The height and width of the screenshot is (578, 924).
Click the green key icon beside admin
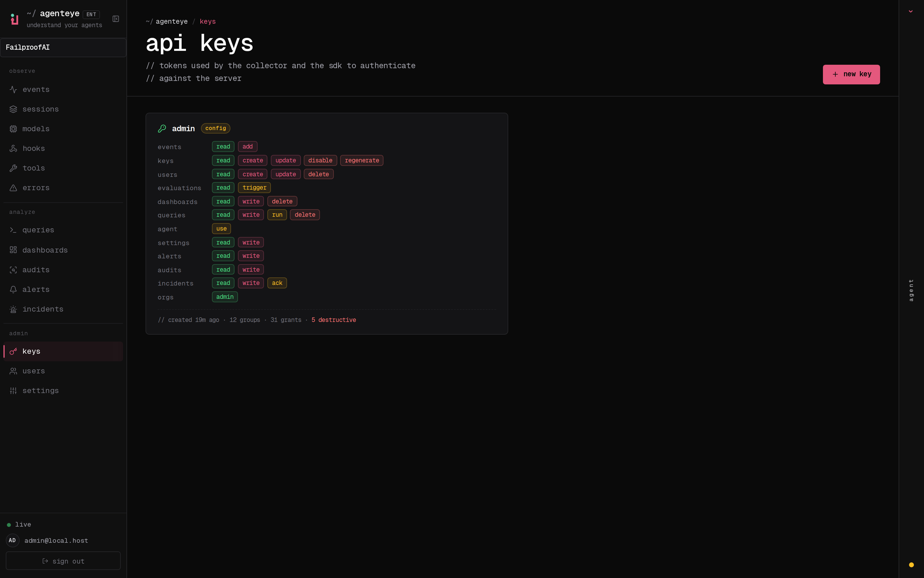point(162,128)
